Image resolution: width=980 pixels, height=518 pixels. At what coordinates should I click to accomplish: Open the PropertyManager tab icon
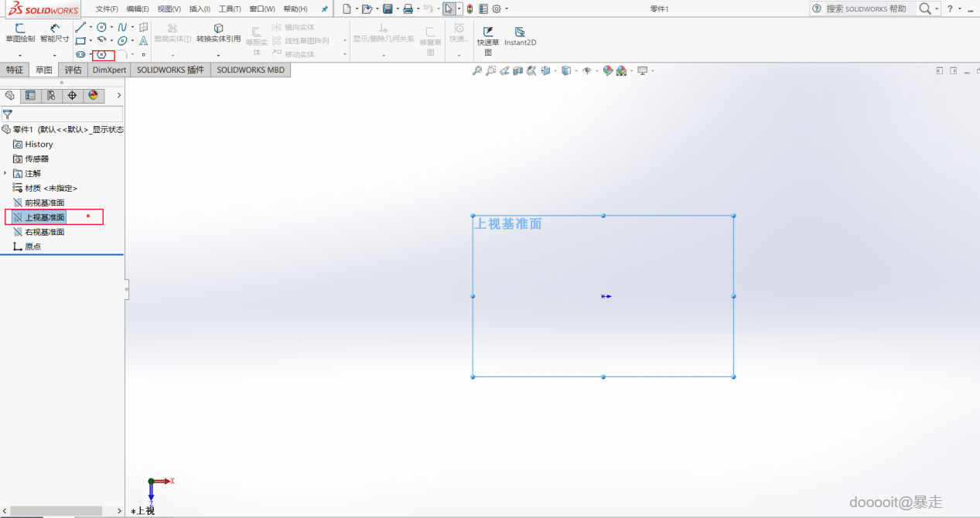(30, 95)
